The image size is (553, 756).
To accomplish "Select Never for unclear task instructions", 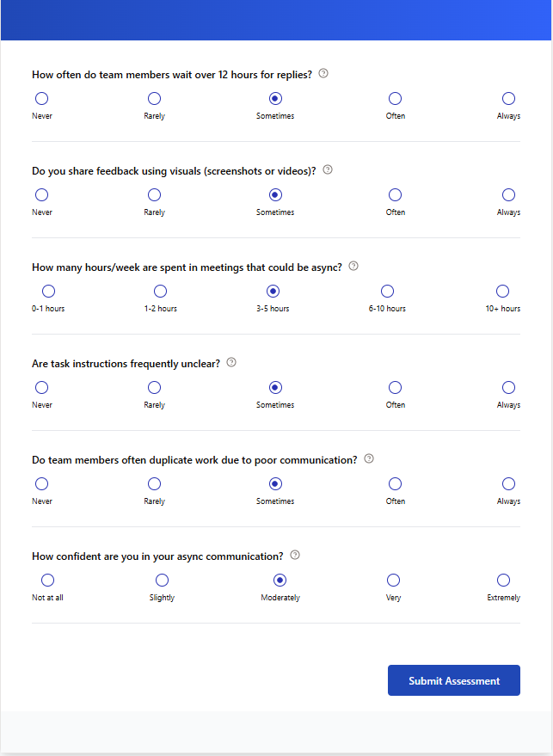I will 41,387.
